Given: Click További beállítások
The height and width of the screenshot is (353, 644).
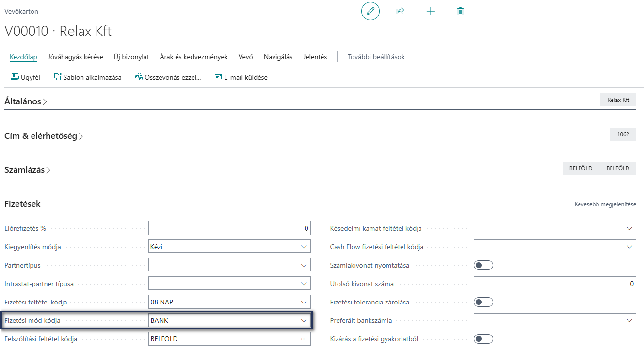Looking at the screenshot, I should (x=376, y=57).
